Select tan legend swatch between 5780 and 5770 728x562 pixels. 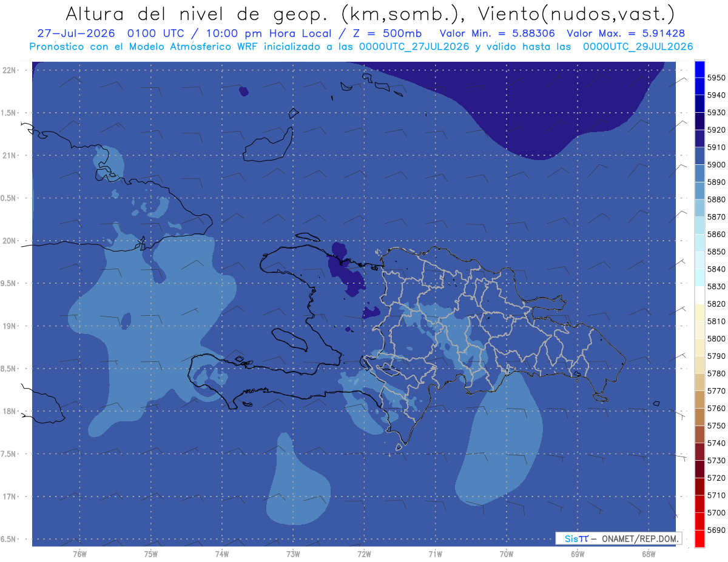point(699,382)
